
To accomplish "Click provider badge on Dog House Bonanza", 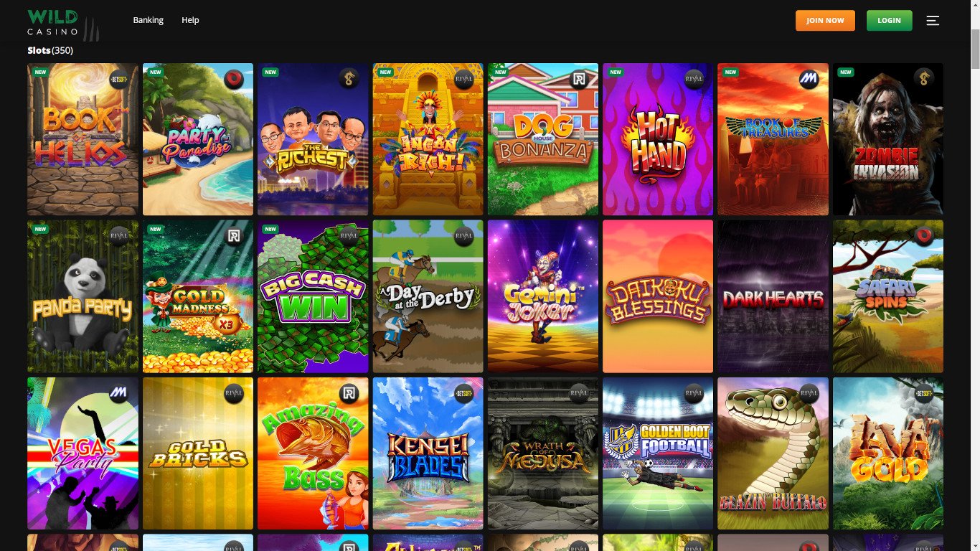I will click(x=579, y=80).
